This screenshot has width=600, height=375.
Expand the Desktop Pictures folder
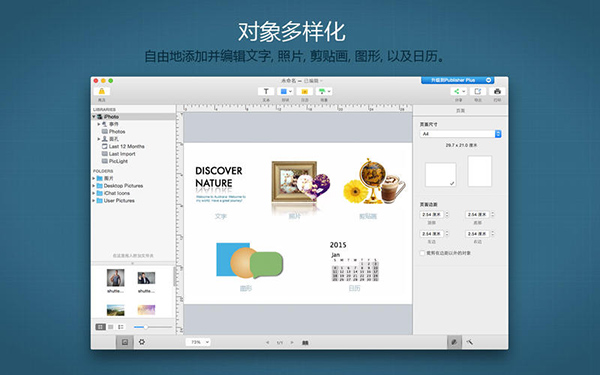[94, 186]
